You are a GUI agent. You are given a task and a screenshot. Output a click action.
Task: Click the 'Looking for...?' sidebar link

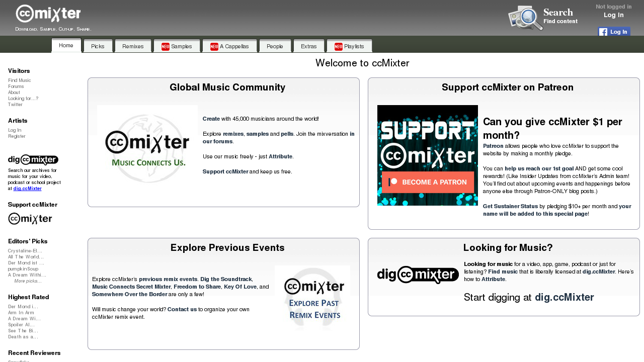click(x=23, y=99)
